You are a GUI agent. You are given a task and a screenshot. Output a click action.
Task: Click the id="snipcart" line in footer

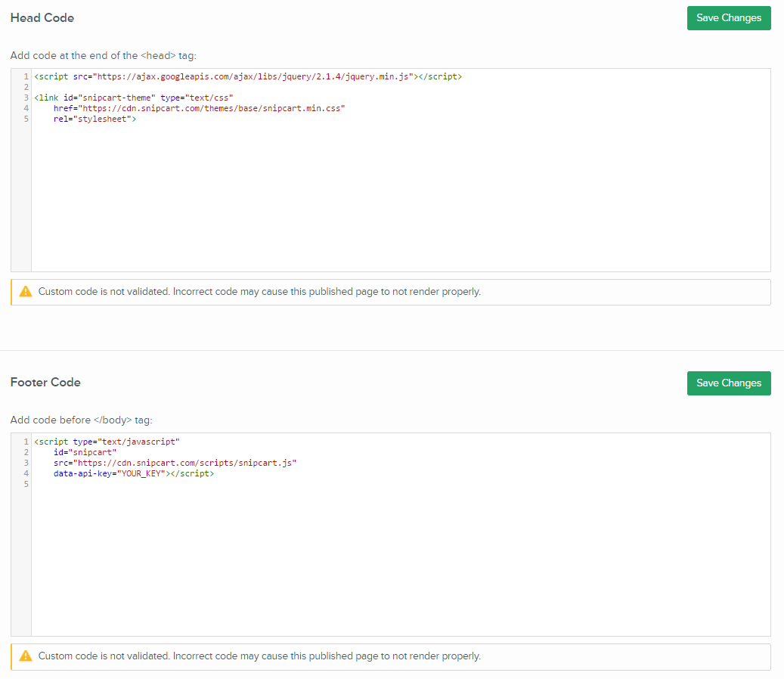coord(85,452)
